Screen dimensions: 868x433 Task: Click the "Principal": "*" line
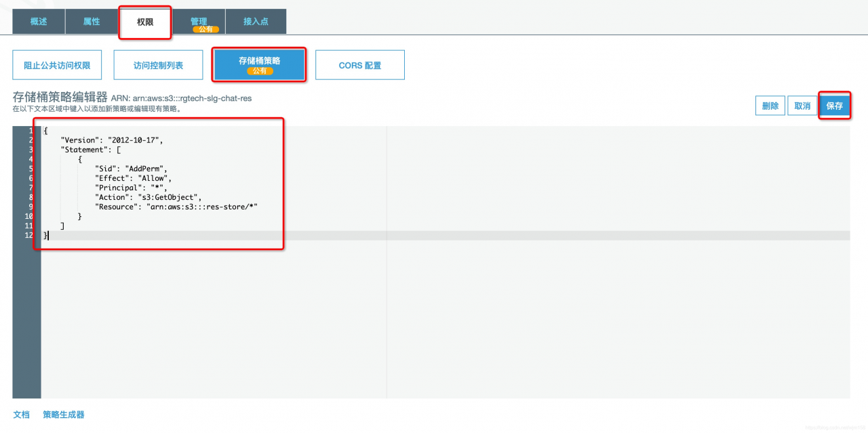[131, 188]
